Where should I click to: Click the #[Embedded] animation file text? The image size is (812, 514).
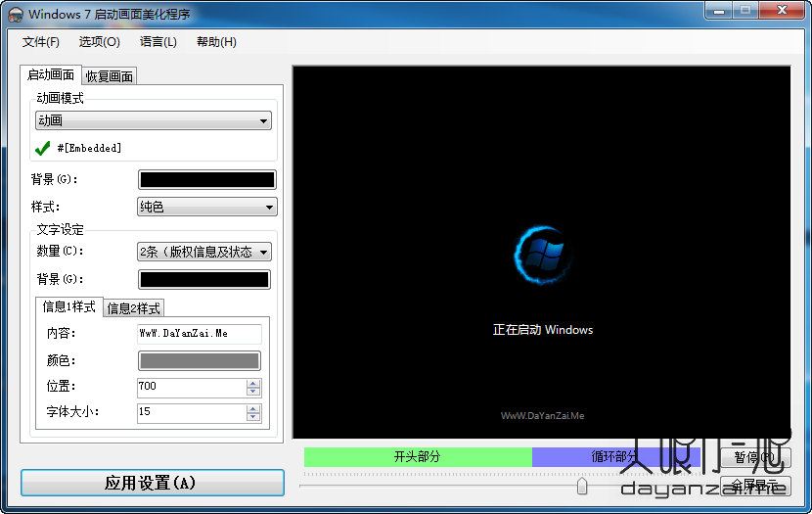point(89,148)
